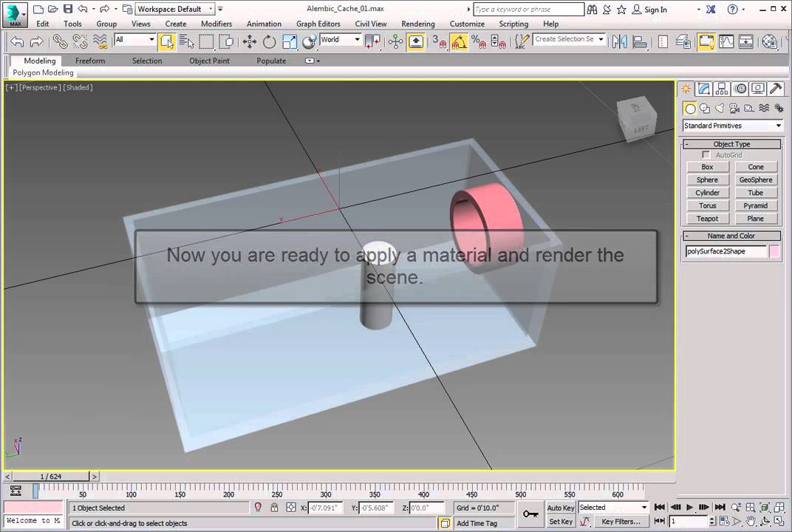Open the Standard Primitives dropdown
The image size is (792, 532).
pyautogui.click(x=732, y=126)
